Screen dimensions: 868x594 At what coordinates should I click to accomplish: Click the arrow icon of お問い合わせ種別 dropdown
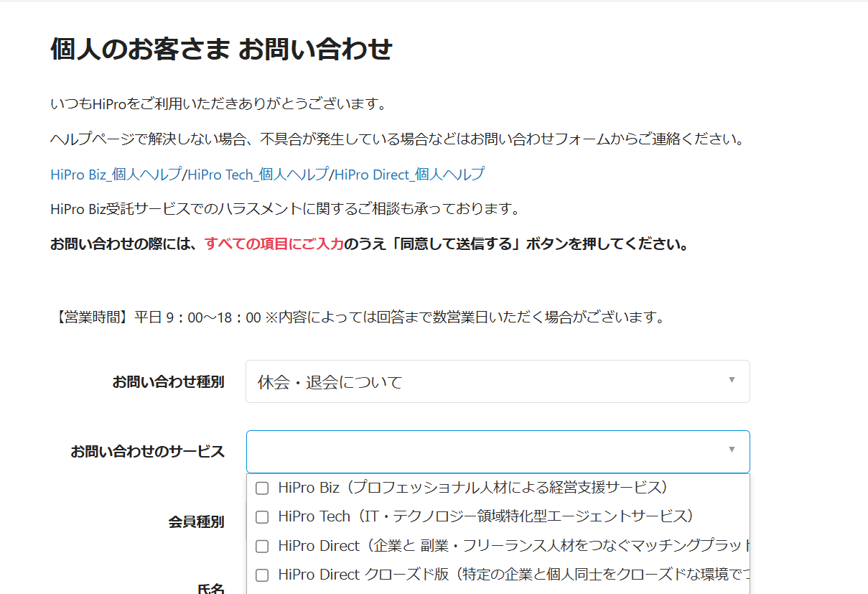tap(732, 380)
